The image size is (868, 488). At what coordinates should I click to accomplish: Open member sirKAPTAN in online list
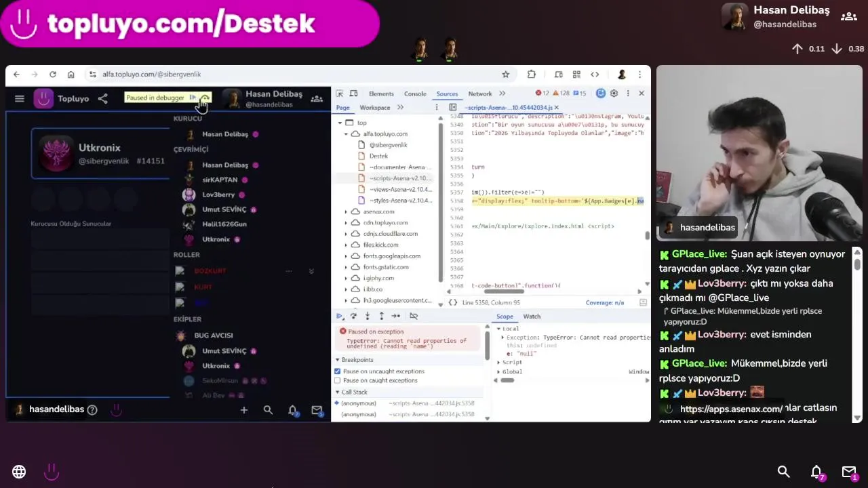pyautogui.click(x=220, y=180)
